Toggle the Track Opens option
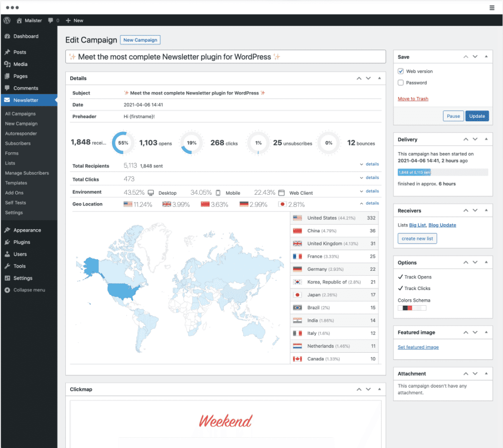 tap(415, 277)
